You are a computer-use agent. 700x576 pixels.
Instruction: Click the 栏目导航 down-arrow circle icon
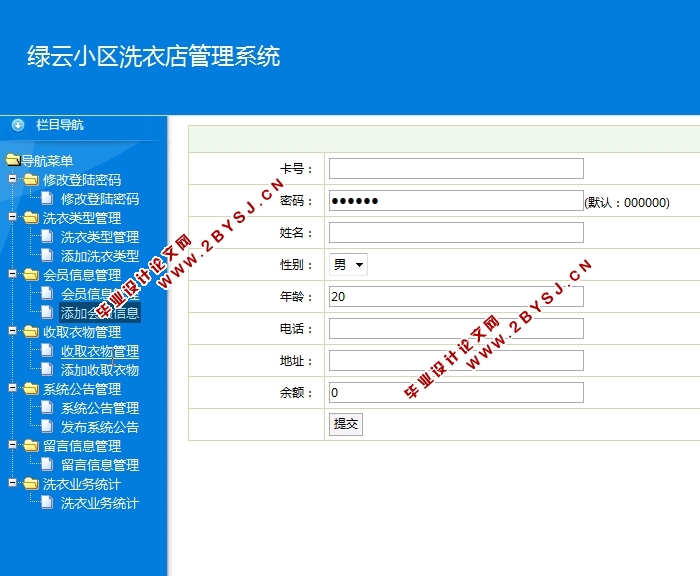click(x=18, y=125)
